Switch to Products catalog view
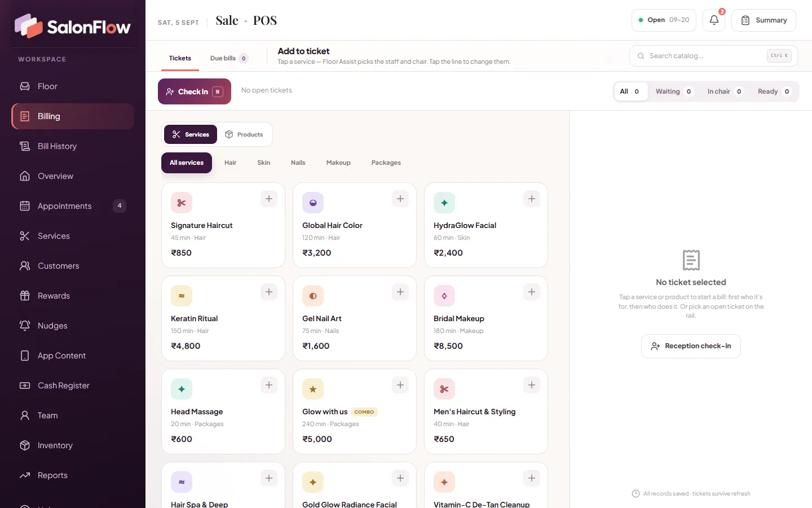Screen dimensions: 812x508 [x=244, y=134]
